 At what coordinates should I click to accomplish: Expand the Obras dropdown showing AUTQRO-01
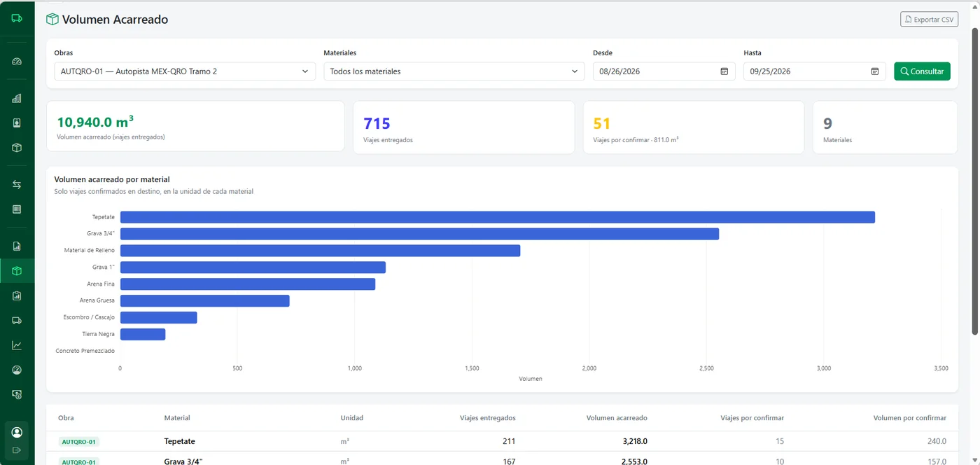(185, 71)
